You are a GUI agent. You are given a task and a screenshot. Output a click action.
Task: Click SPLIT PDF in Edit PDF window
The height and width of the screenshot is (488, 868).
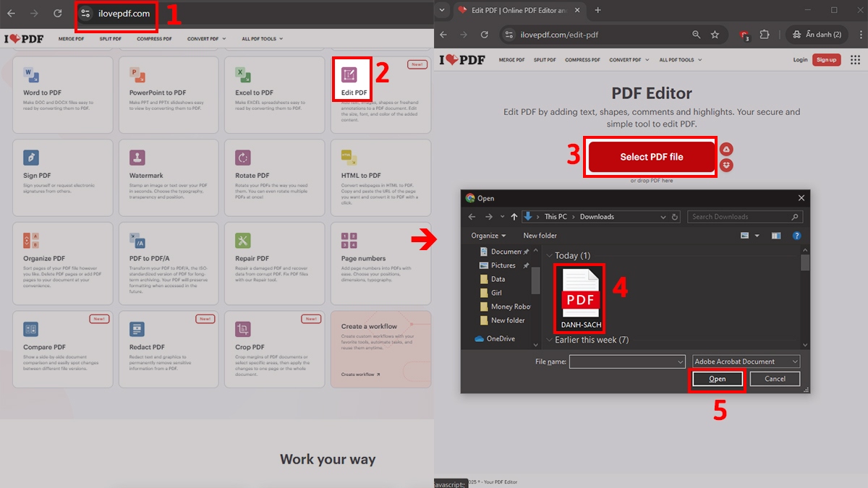[x=545, y=60]
